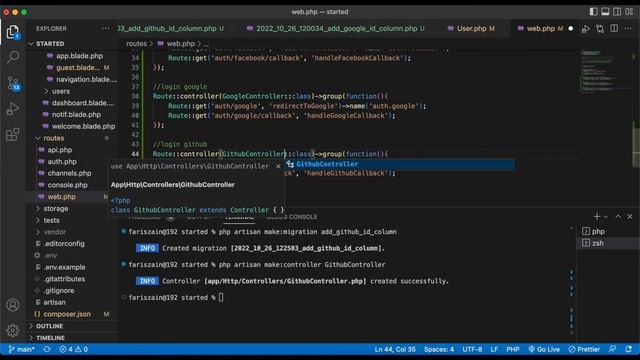Expand the users folder
640x360 pixels.
61,91
